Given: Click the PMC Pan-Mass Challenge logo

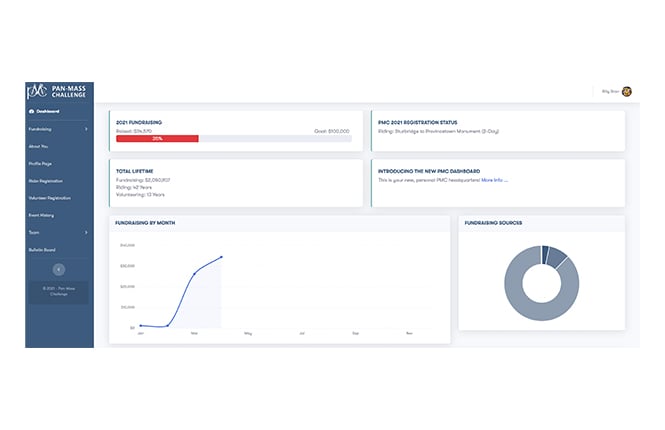Looking at the screenshot, I should pyautogui.click(x=59, y=92).
